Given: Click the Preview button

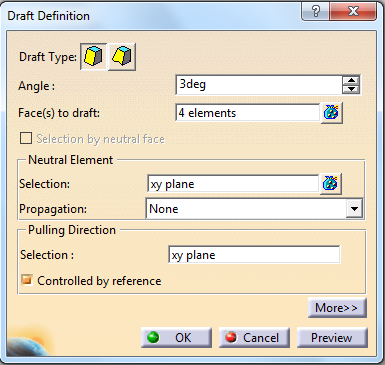Looking at the screenshot, I should point(332,338).
